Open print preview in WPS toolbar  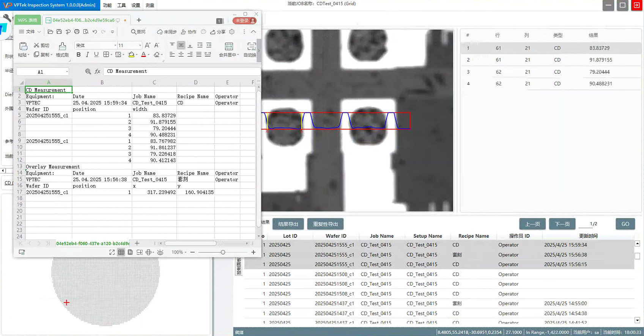(86, 32)
